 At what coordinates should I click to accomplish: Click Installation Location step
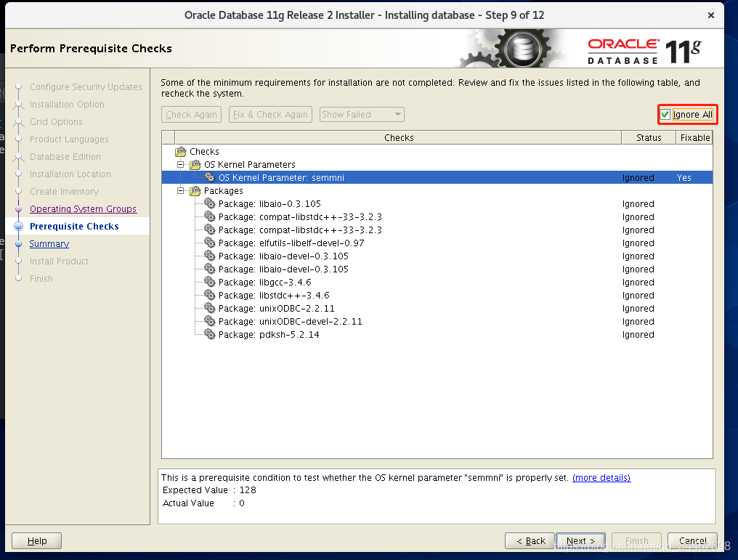click(70, 174)
